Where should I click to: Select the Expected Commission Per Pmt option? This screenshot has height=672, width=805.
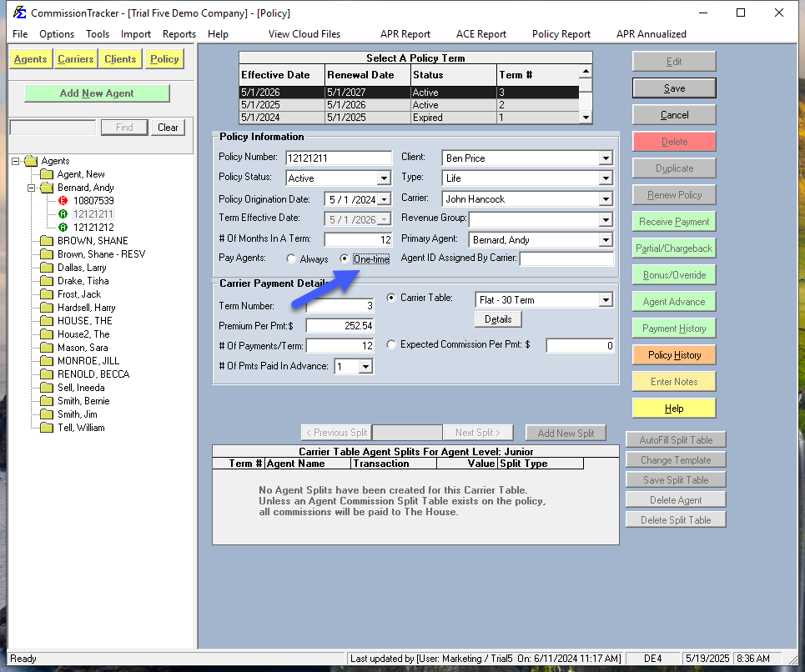tap(390, 344)
